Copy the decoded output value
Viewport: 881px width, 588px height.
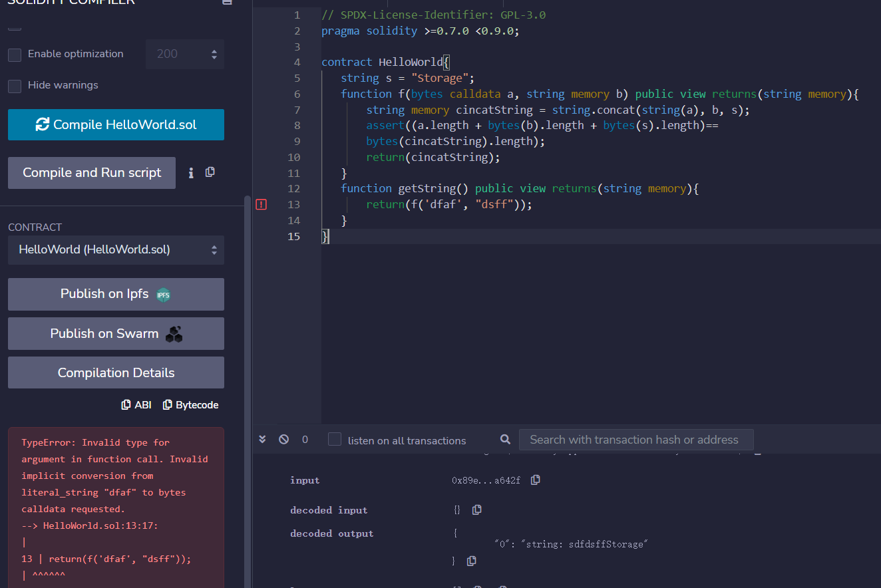471,561
